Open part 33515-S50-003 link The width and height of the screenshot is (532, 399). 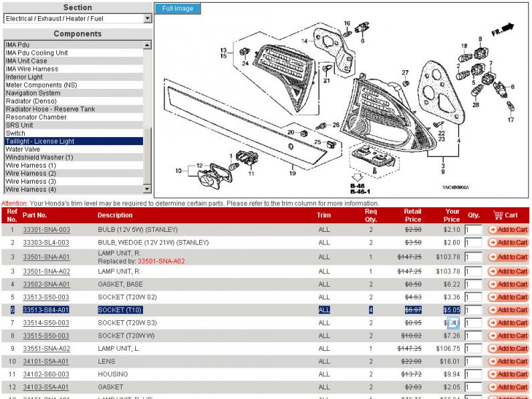click(46, 336)
